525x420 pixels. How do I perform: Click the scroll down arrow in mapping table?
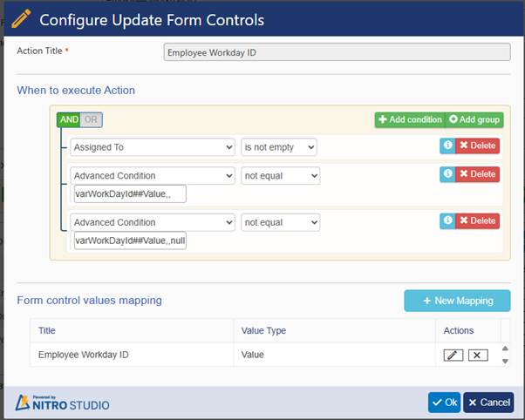(505, 359)
